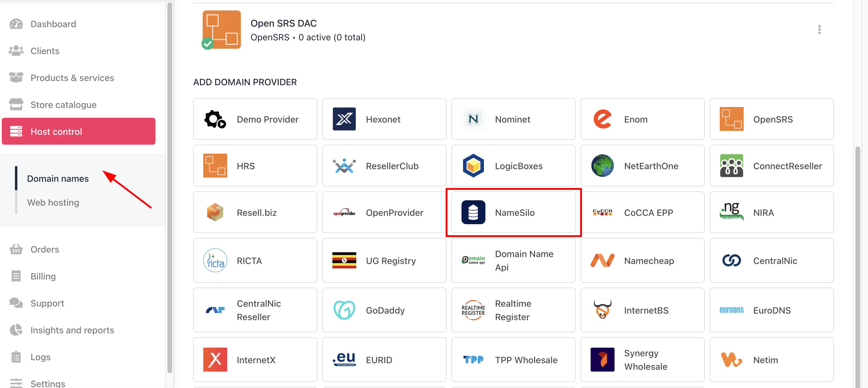Click the Realtime Register logo
The width and height of the screenshot is (868, 388).
[x=473, y=310]
